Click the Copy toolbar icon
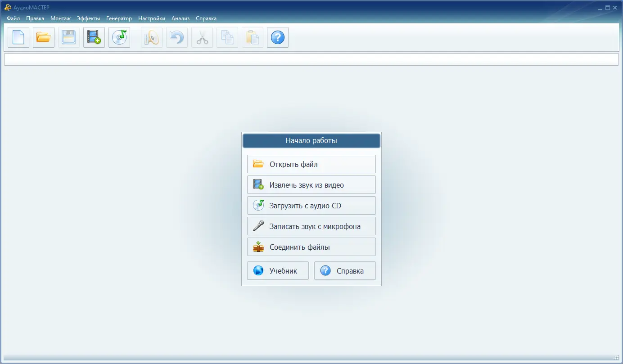This screenshot has width=623, height=364. click(227, 37)
